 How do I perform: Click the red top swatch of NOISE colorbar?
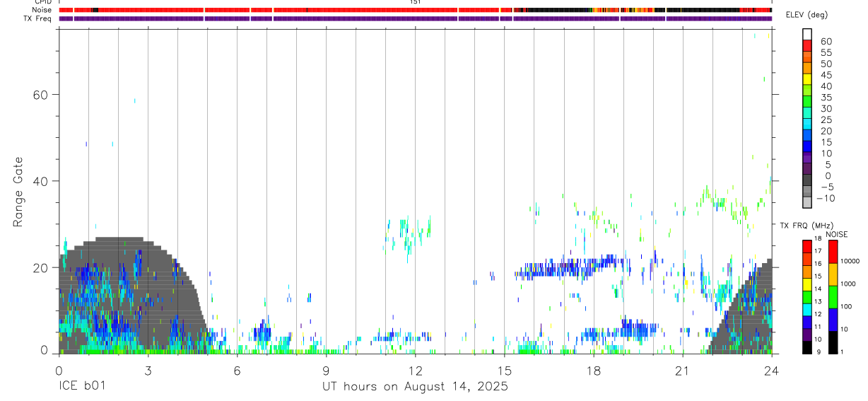pos(833,252)
